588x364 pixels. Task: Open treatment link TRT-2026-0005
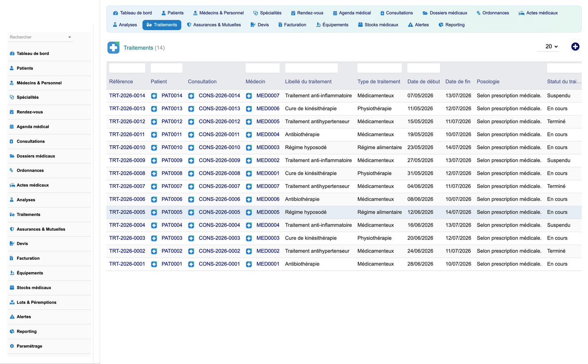click(127, 212)
